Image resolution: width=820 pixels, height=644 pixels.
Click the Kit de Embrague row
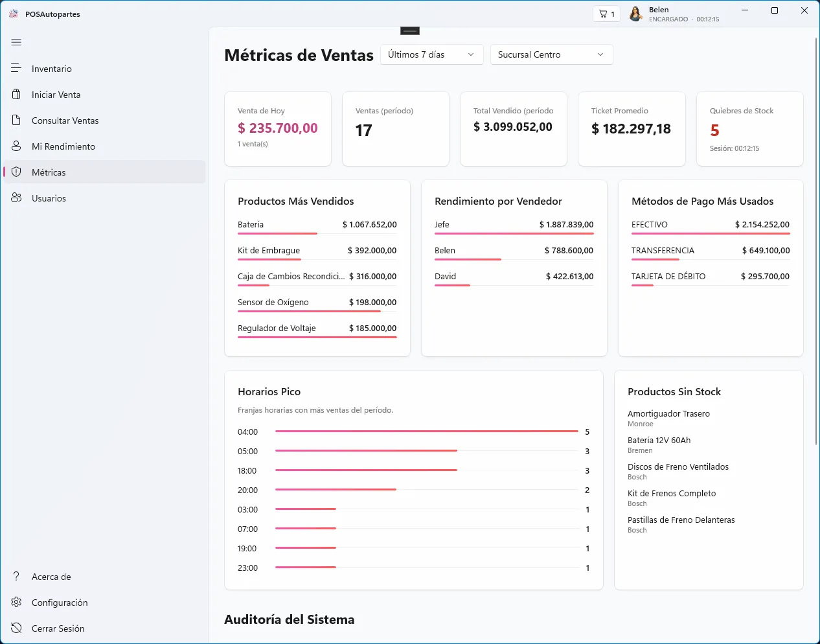[317, 251]
